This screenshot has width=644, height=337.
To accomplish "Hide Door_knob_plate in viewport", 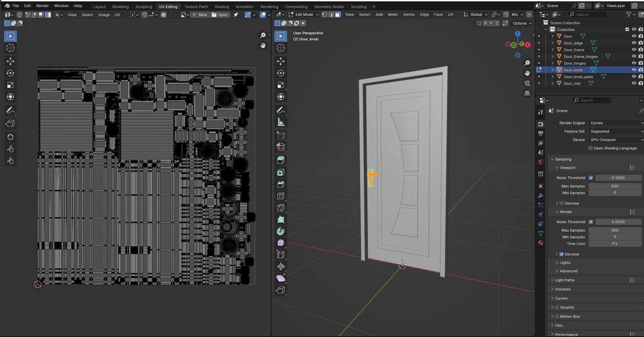I will (634, 76).
